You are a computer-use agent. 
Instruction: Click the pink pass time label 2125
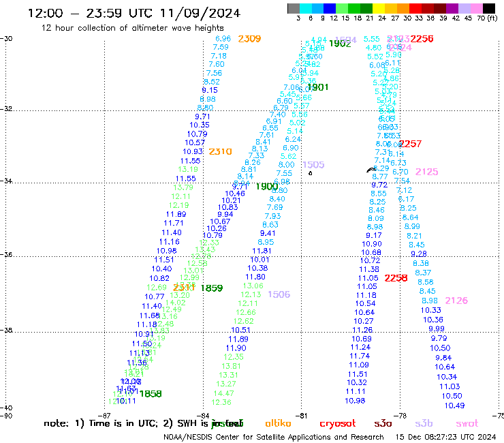pyautogui.click(x=426, y=172)
